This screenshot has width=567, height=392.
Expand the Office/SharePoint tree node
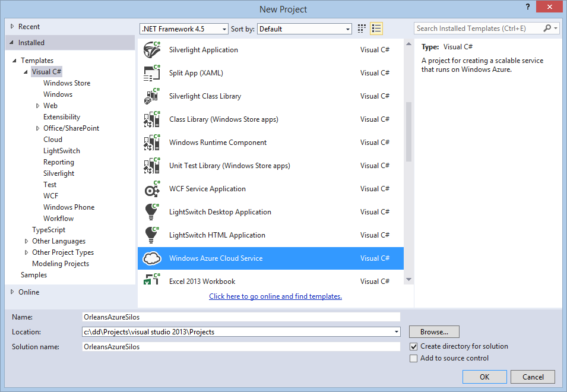[x=38, y=128]
